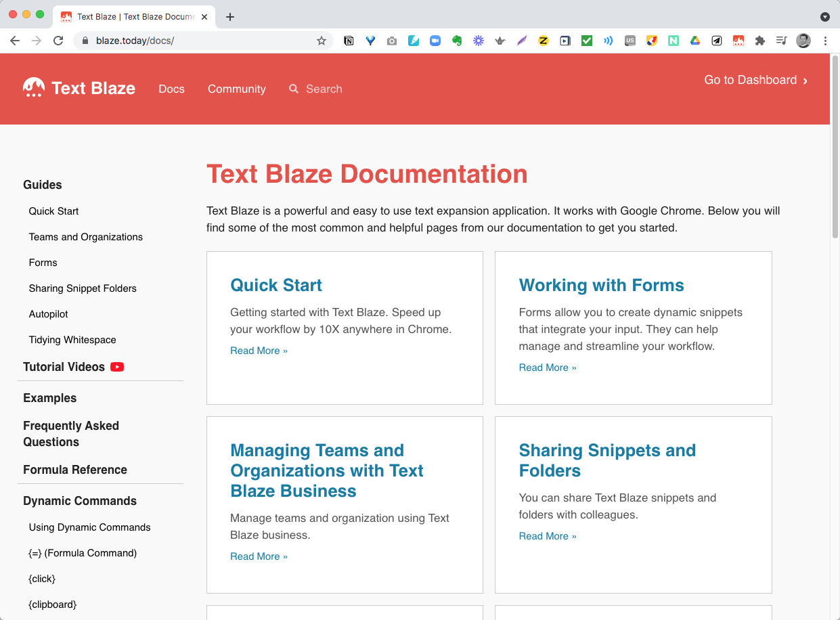Open the Chrome three-dot menu
The image size is (840, 620).
click(825, 41)
